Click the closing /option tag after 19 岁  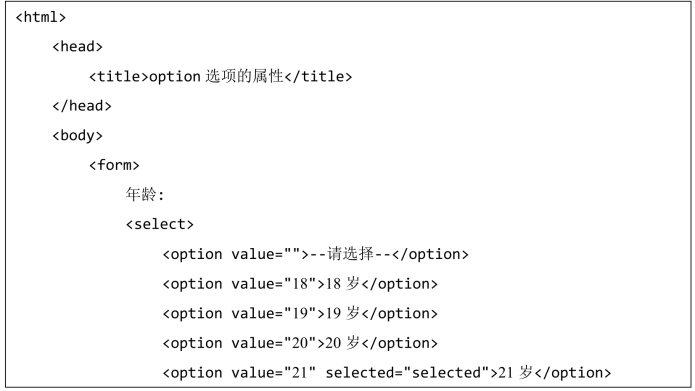(x=400, y=313)
